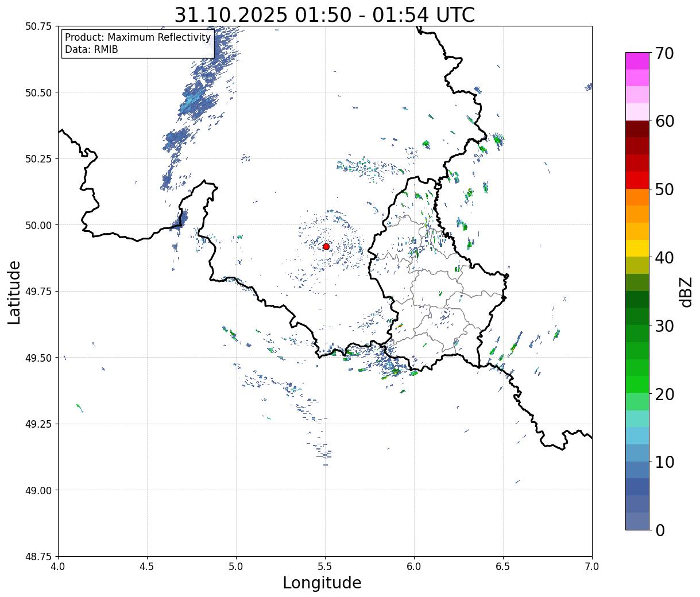Image resolution: width=700 pixels, height=597 pixels.
Task: Click the latitude tick label 50.25
Action: (38, 159)
